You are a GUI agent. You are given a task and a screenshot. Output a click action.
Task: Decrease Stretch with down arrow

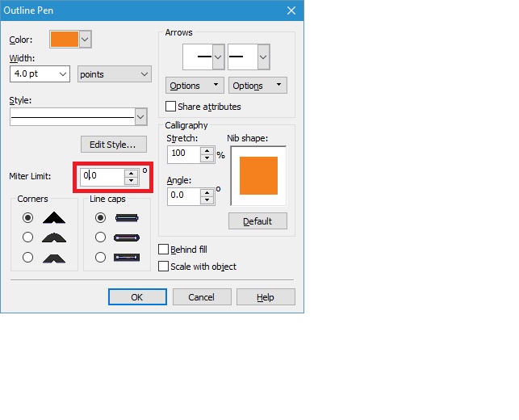(x=207, y=158)
